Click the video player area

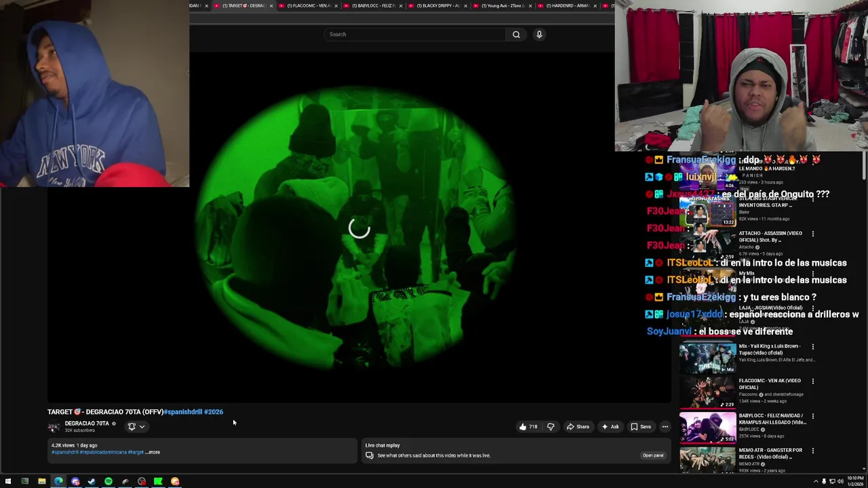pos(359,227)
